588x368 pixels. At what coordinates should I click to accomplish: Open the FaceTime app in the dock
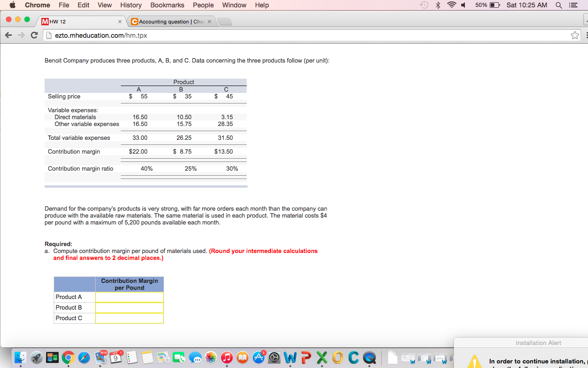pos(179,358)
